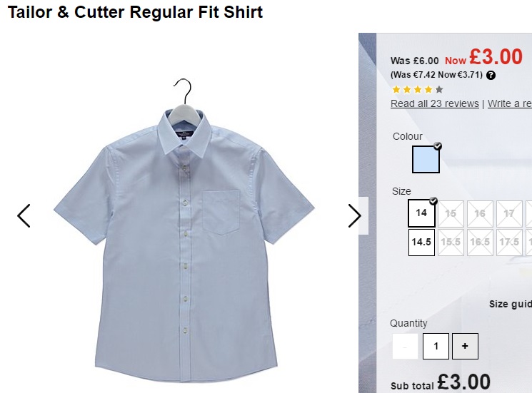Select size 14.5
Image resolution: width=532 pixels, height=393 pixels.
click(421, 243)
